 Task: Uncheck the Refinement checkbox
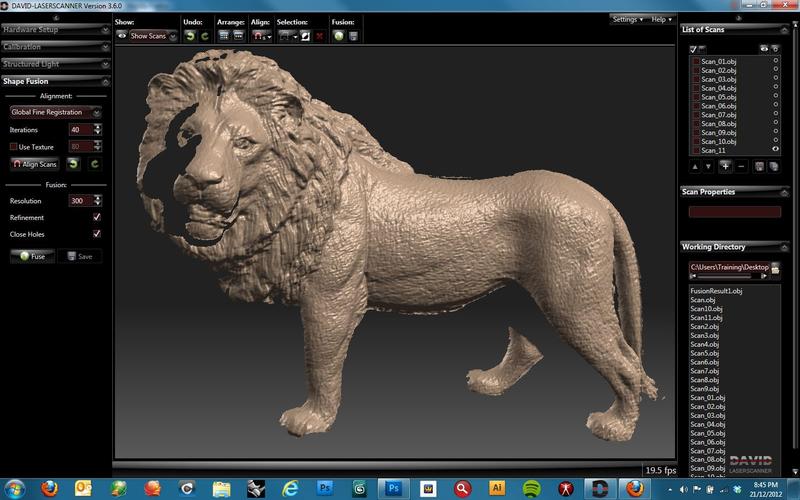pyautogui.click(x=96, y=217)
